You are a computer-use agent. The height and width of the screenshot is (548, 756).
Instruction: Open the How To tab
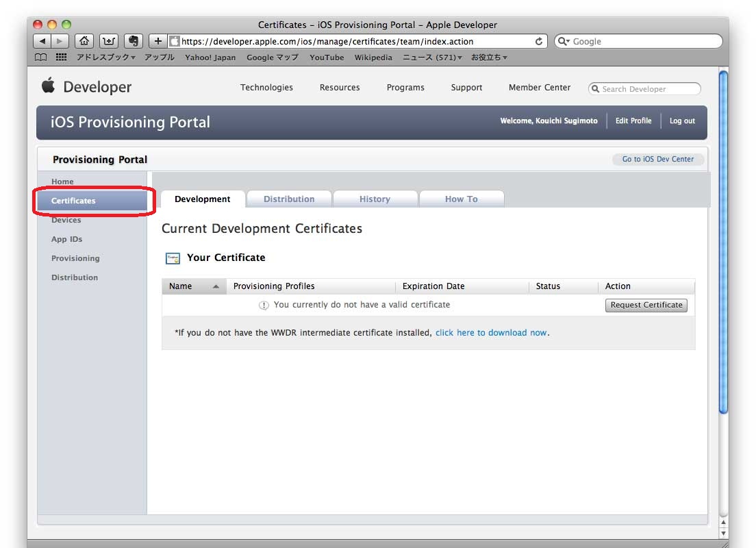point(461,199)
